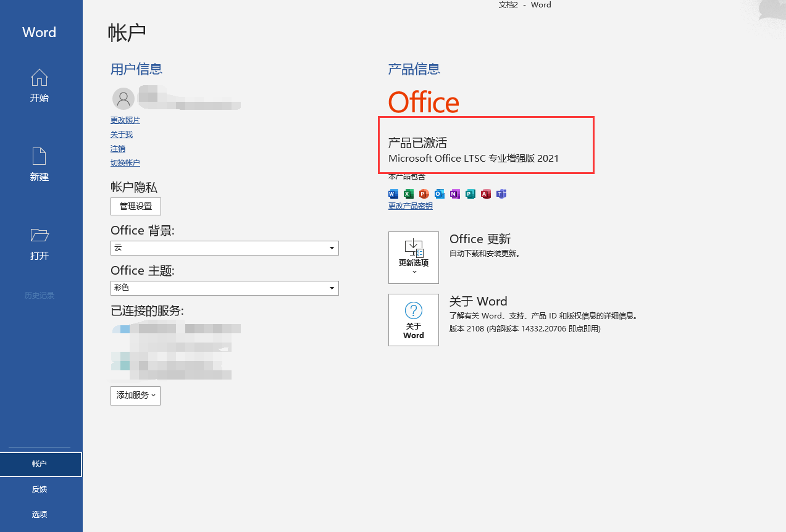Click the Outlook product icon
786x532 pixels.
pos(440,194)
